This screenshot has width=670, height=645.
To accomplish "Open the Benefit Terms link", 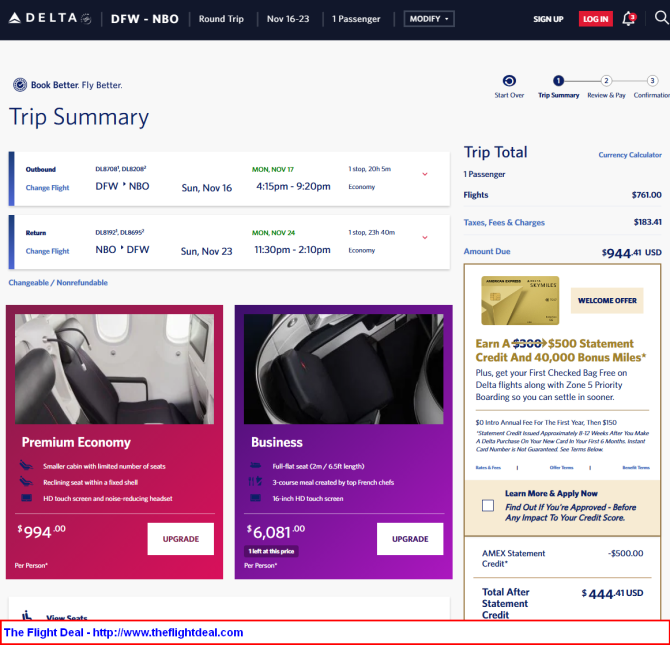I will coord(636,468).
